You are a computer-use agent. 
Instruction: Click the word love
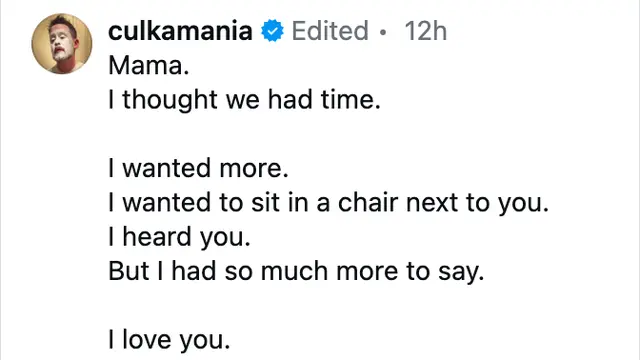(x=147, y=340)
